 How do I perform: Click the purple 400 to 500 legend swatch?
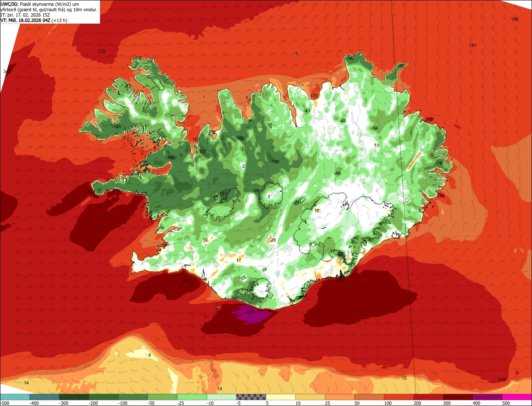488,397
